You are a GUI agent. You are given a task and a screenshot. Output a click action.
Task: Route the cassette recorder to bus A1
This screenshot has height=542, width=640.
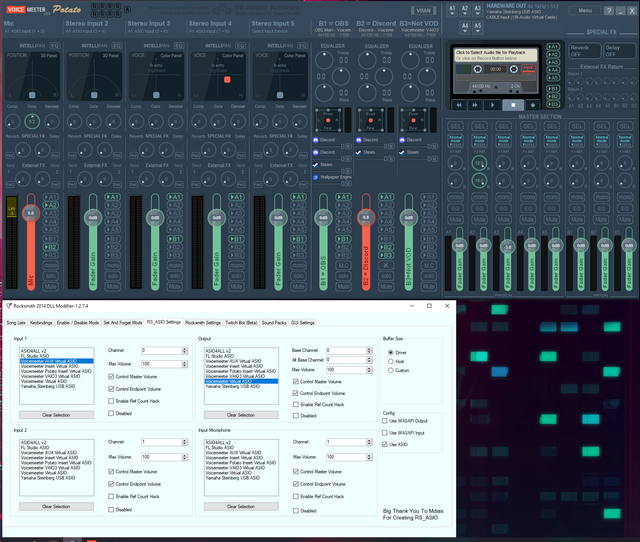pyautogui.click(x=553, y=47)
